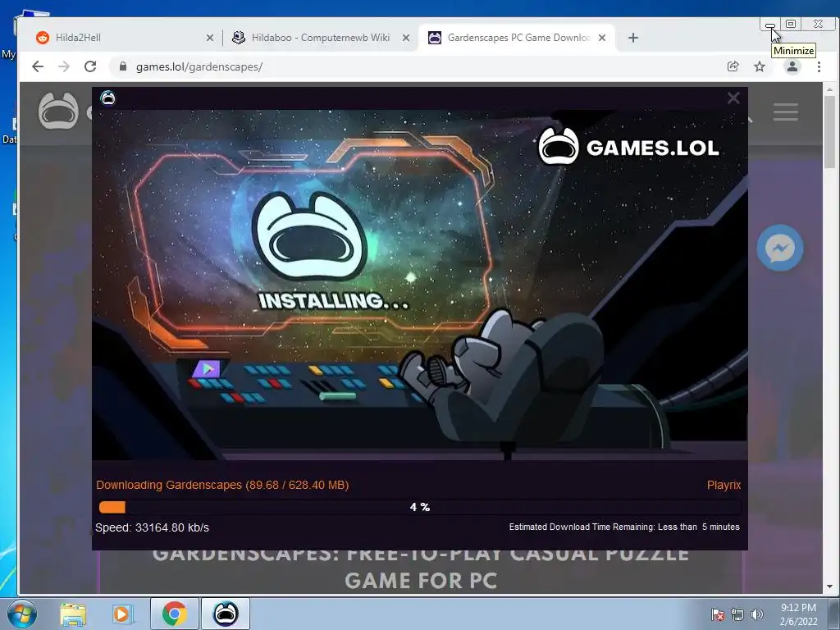Open the volume control in system tray
Screen dimensions: 840x630
pos(756,614)
